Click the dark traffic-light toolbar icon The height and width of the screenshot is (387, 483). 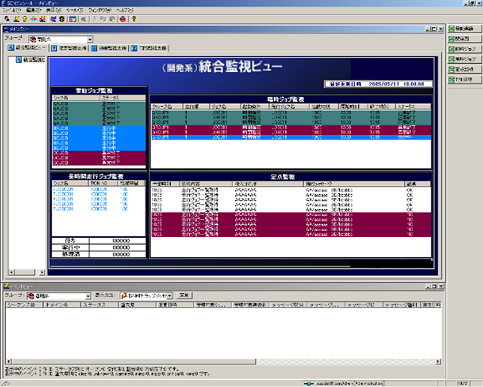click(62, 19)
